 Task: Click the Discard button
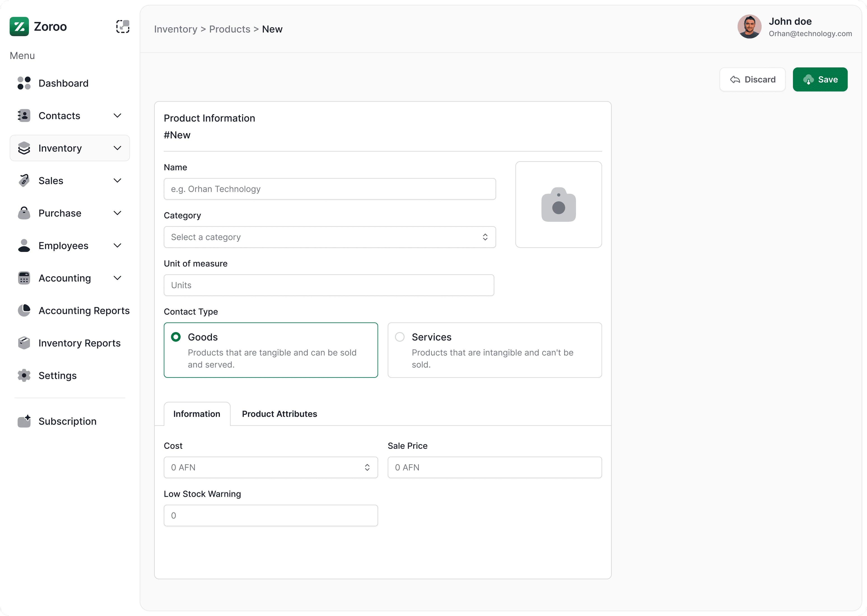(x=752, y=79)
